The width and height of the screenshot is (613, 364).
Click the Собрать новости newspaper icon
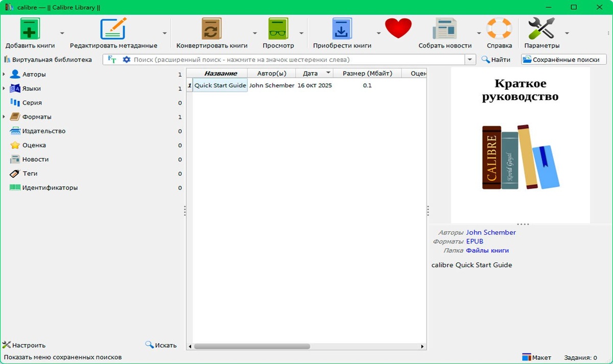coord(444,29)
